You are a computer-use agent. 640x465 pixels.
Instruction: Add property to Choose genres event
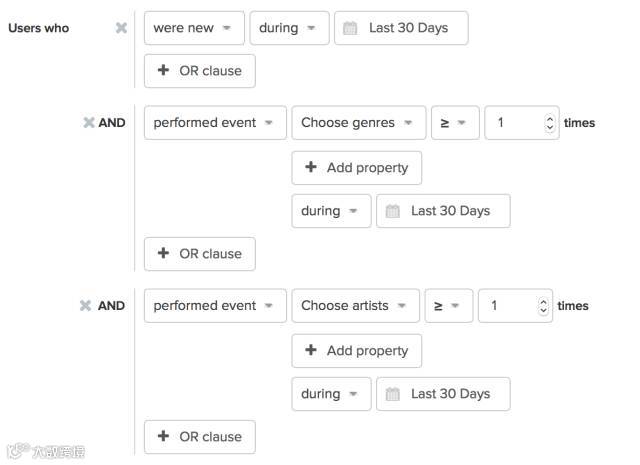point(357,168)
